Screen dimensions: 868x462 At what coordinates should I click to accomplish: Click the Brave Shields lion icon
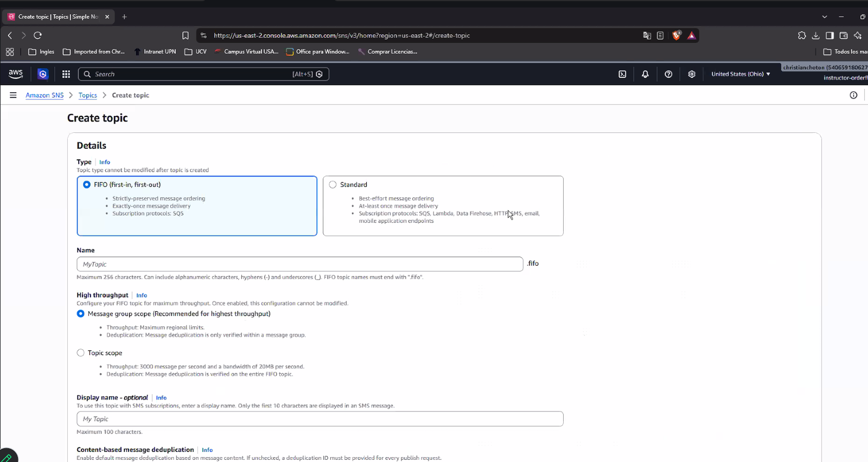[676, 35]
